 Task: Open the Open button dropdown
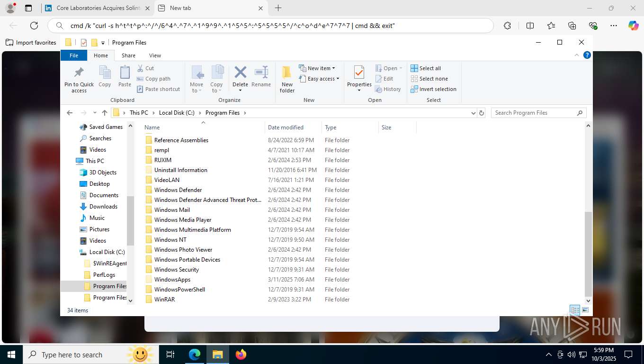(401, 68)
